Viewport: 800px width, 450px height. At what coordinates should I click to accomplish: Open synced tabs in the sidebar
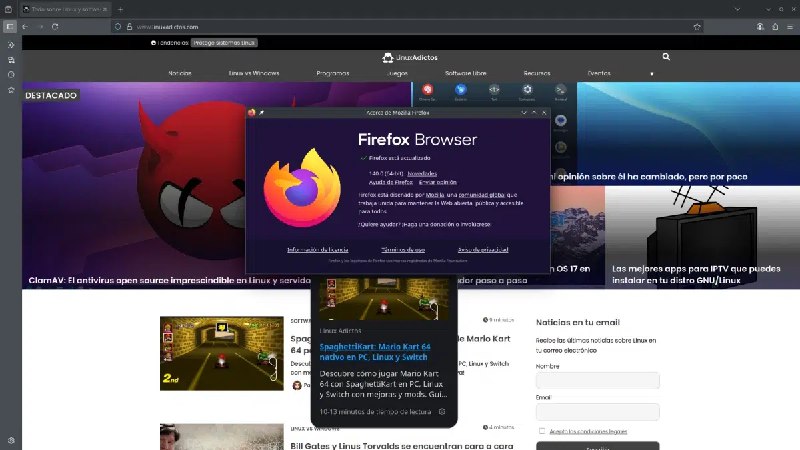click(x=11, y=60)
